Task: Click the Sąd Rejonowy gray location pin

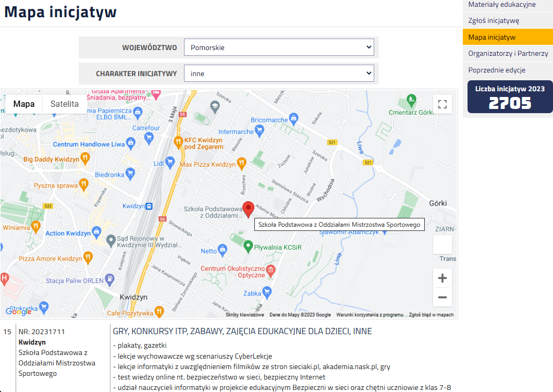Action: point(111,241)
